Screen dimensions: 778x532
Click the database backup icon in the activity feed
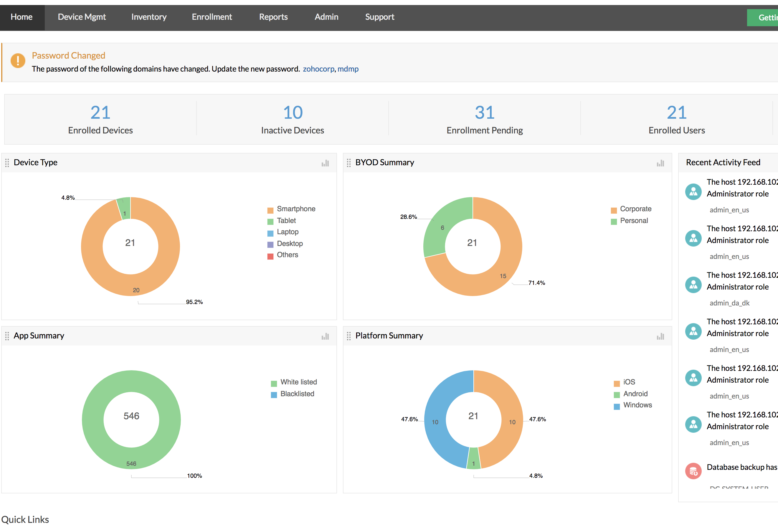pyautogui.click(x=693, y=471)
